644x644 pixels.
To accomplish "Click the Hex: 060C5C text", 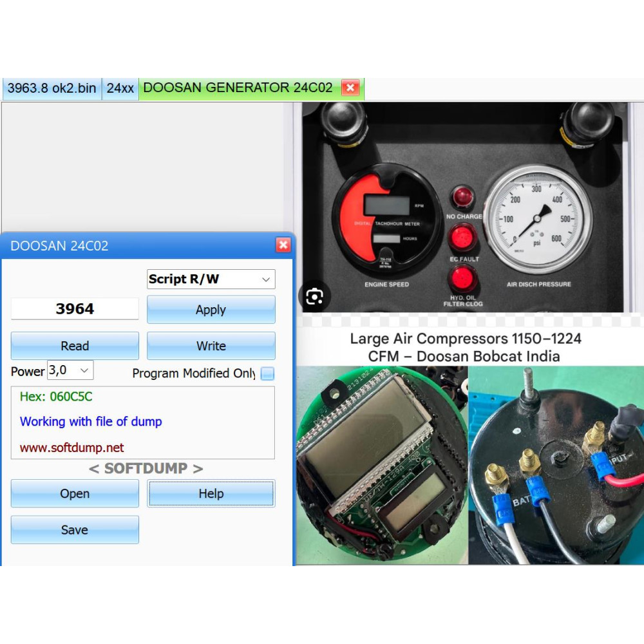I will coord(56,396).
